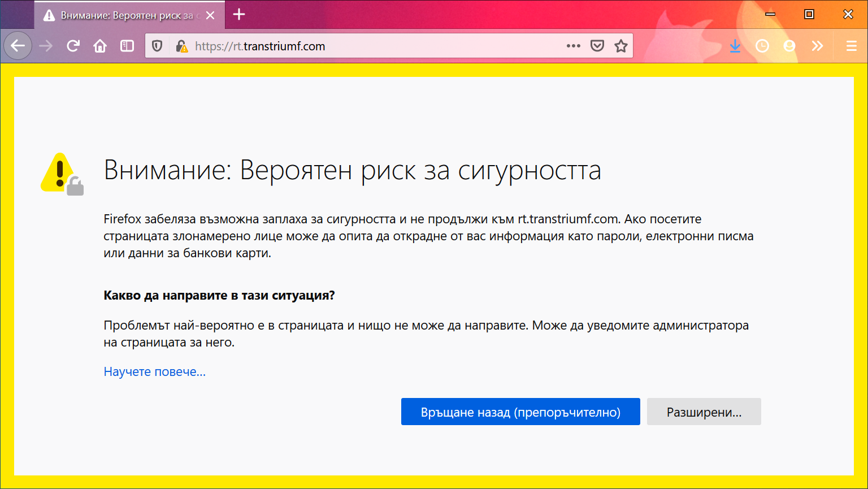This screenshot has height=489, width=868.
Task: Open the hamburger application menu
Action: [x=852, y=46]
